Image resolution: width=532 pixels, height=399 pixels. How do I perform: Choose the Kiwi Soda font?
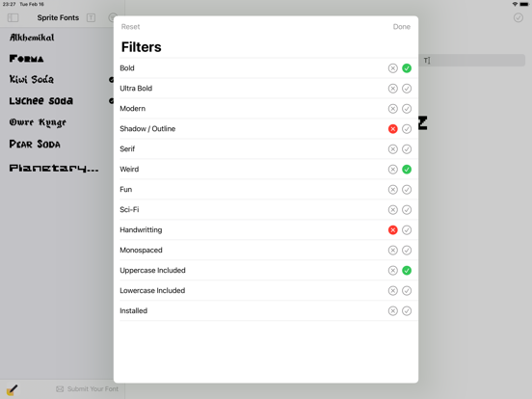pyautogui.click(x=31, y=79)
